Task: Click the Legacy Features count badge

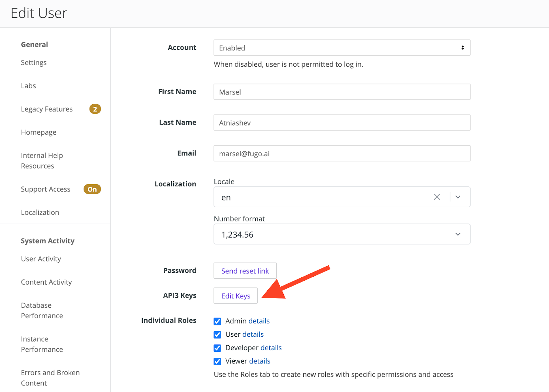Action: [95, 109]
